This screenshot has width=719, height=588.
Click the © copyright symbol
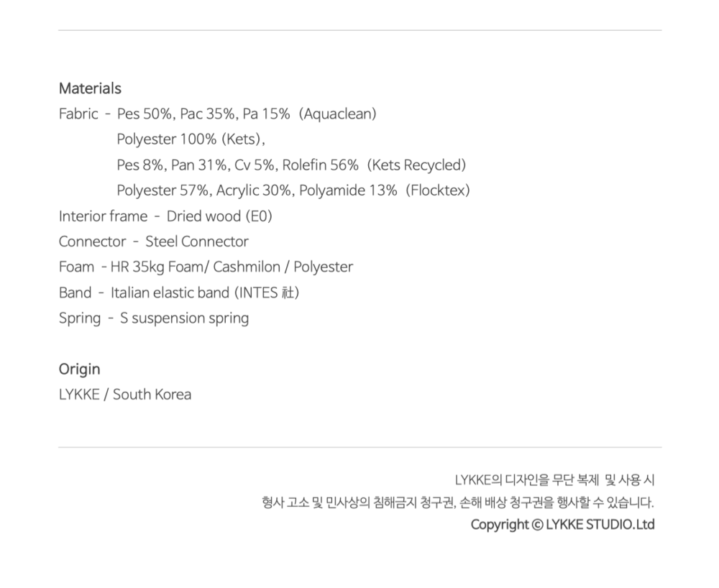point(537,525)
